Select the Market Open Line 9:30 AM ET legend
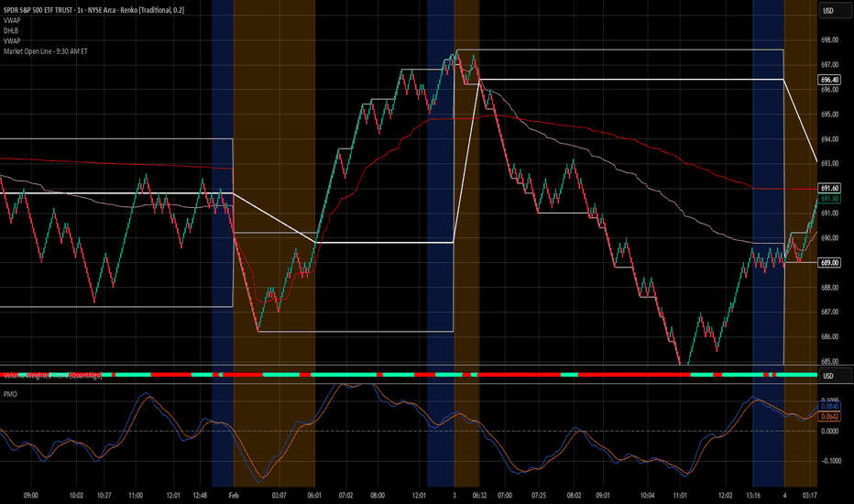The image size is (854, 504). (x=45, y=51)
